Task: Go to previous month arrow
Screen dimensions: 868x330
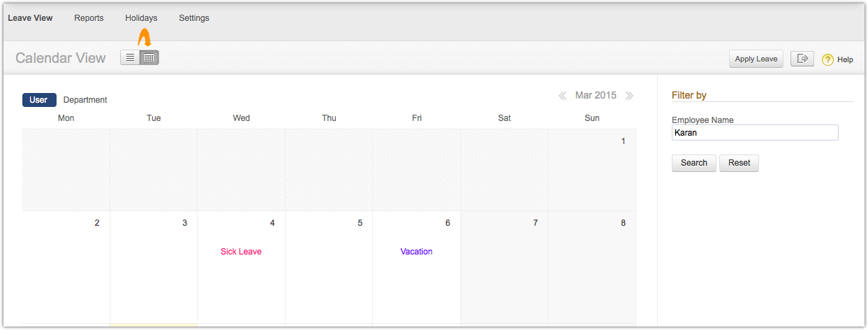Action: click(563, 96)
